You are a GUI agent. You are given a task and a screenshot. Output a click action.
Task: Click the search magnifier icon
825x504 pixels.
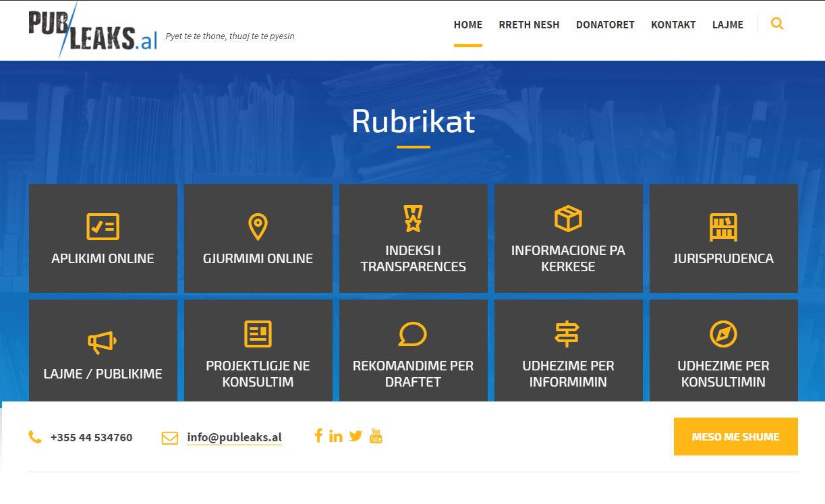tap(777, 24)
